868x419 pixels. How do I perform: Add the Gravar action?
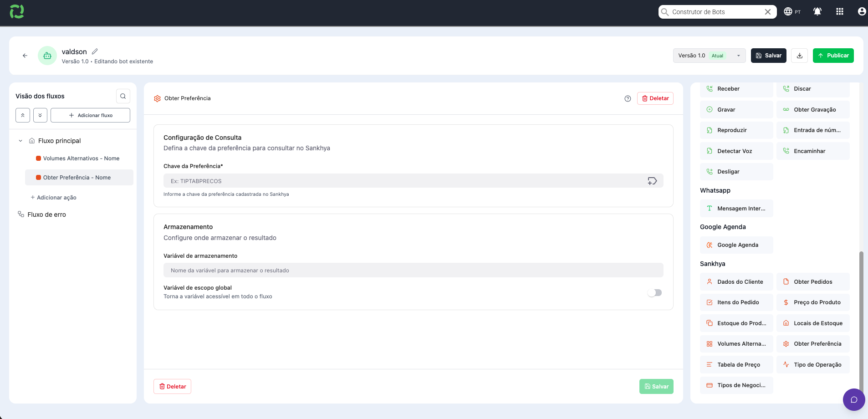(736, 110)
